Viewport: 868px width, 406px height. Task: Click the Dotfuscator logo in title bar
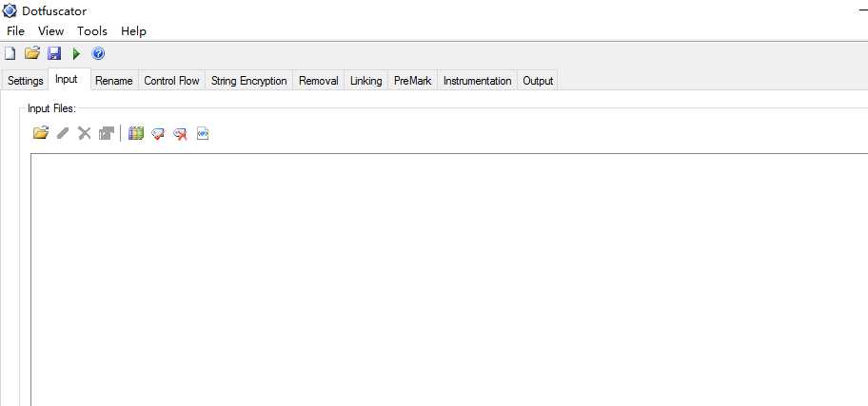[x=10, y=10]
